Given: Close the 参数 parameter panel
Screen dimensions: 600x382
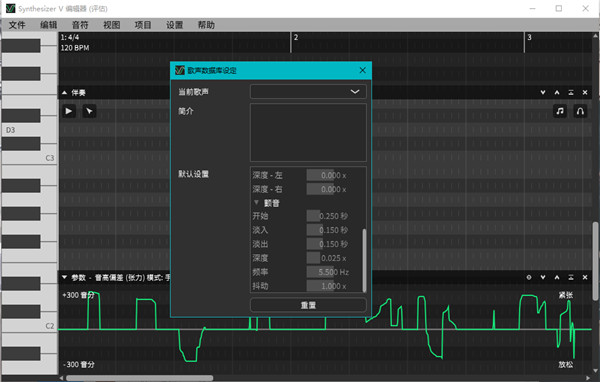Looking at the screenshot, I should click(585, 278).
